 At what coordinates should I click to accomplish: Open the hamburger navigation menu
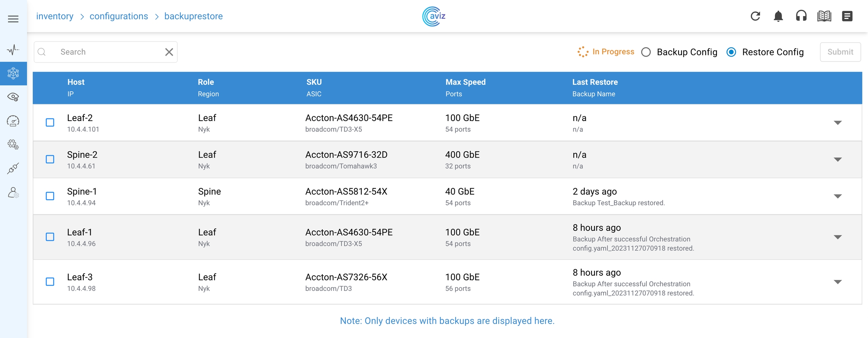click(13, 19)
